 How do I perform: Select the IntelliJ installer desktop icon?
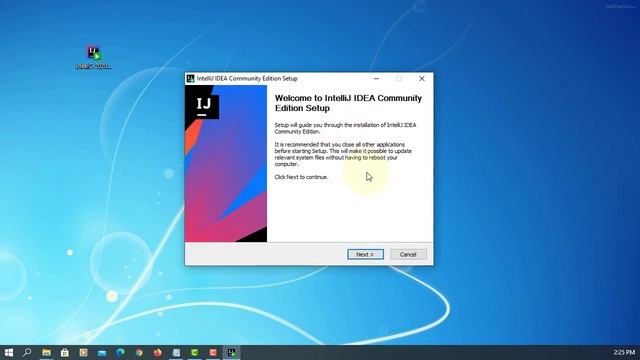(94, 57)
